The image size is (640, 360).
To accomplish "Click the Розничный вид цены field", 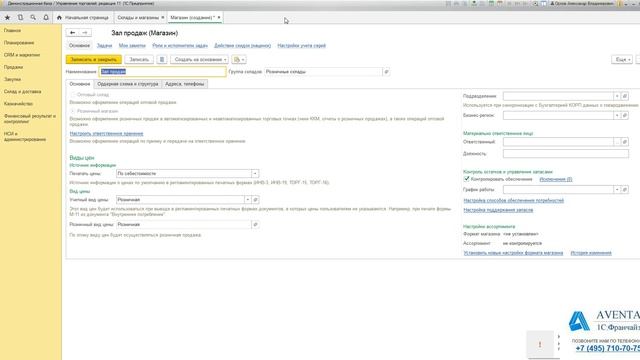I will 184,224.
